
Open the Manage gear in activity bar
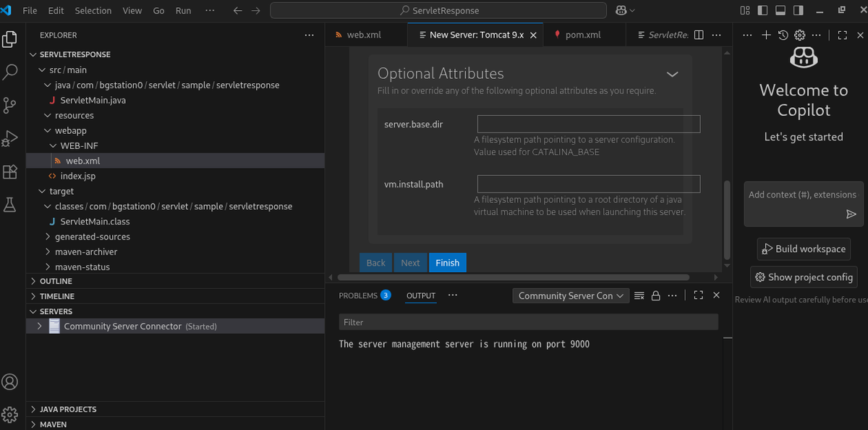pos(10,414)
